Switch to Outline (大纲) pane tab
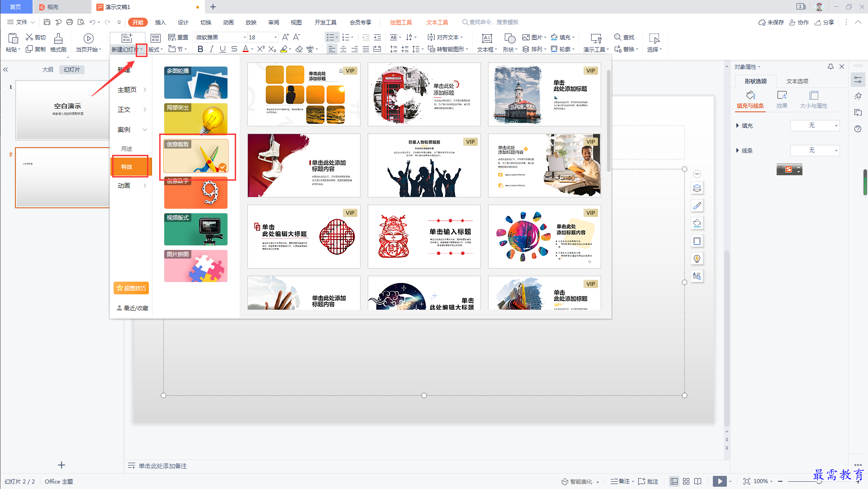The width and height of the screenshot is (868, 489). tap(48, 70)
